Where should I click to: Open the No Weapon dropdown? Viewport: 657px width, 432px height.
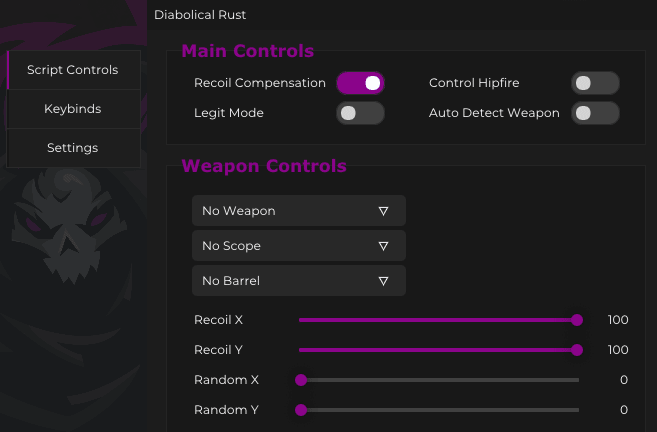point(298,211)
